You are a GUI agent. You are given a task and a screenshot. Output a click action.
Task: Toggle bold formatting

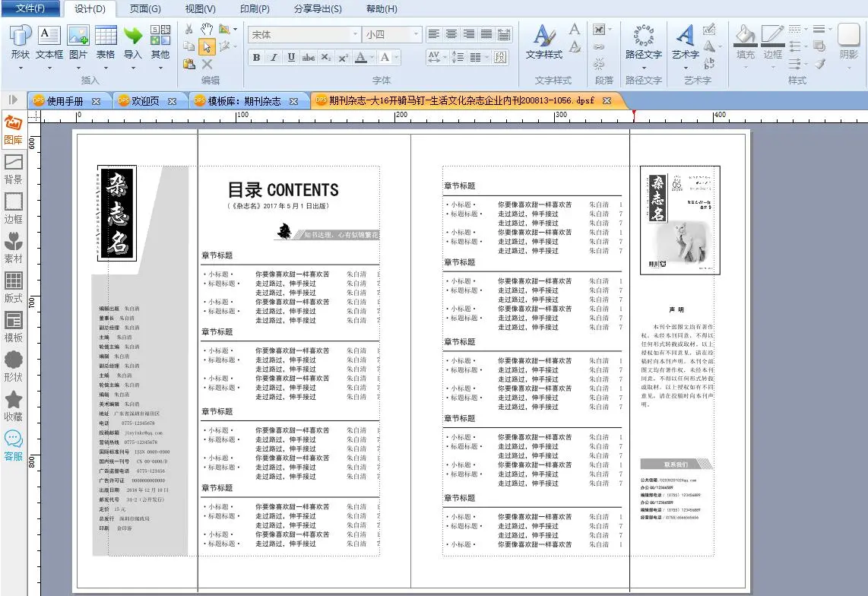[x=256, y=58]
